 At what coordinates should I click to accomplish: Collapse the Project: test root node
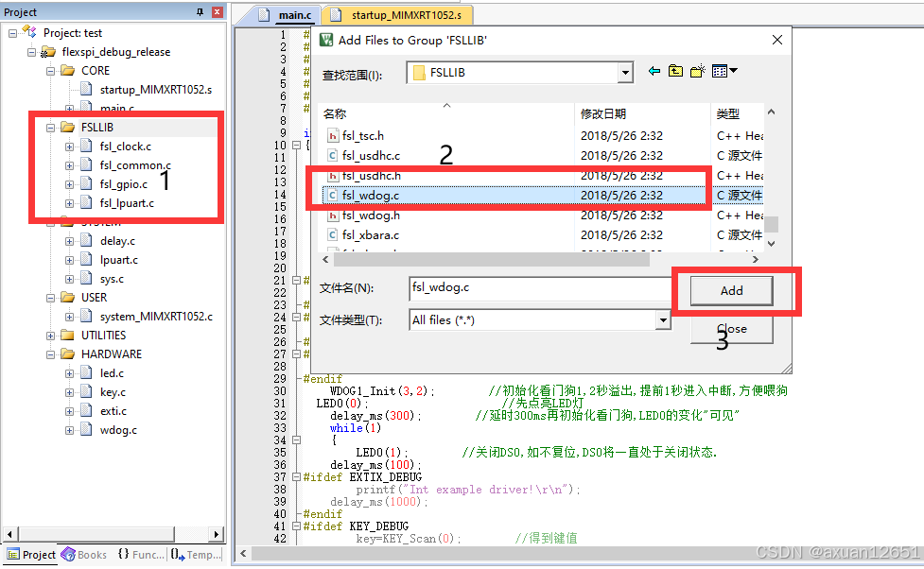(x=12, y=34)
